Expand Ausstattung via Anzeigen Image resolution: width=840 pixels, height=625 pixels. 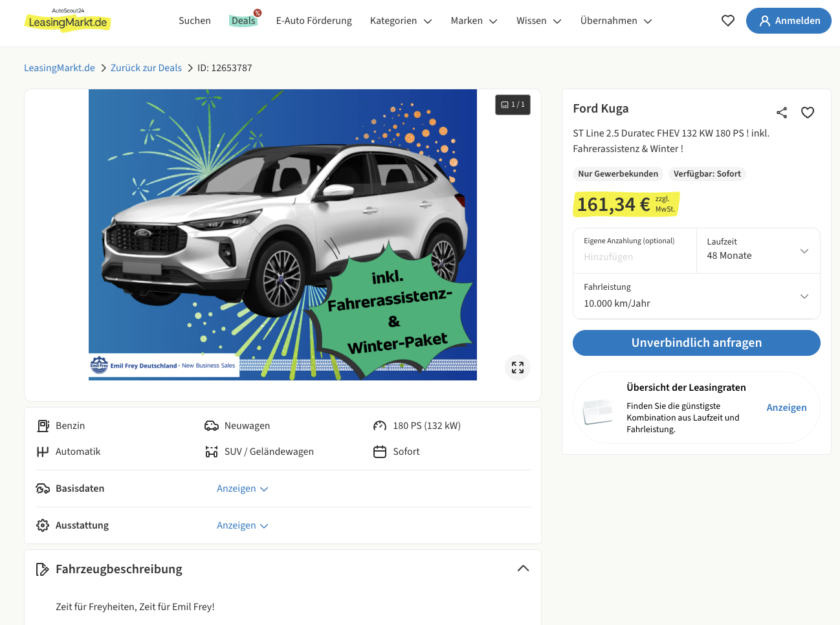(x=242, y=525)
